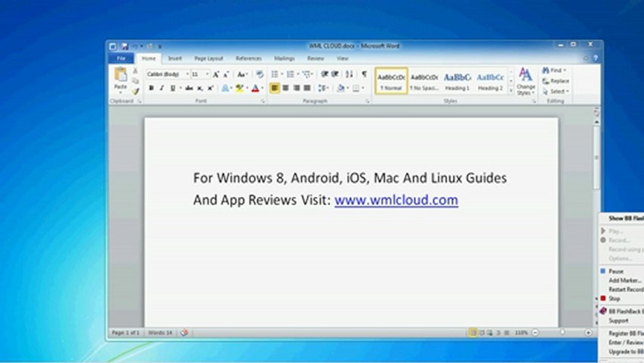This screenshot has width=644, height=363.
Task: Toggle Italic formatting
Action: point(162,88)
